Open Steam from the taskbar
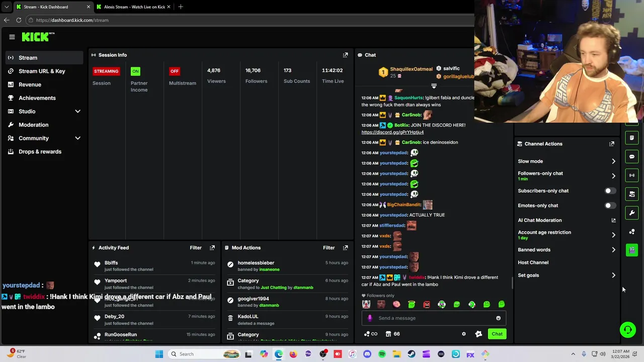Screen dimensions: 644x362 [x=412, y=354]
